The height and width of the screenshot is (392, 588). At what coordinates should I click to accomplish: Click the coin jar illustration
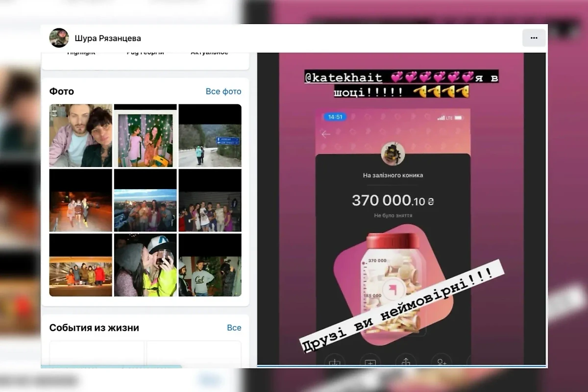click(x=391, y=284)
